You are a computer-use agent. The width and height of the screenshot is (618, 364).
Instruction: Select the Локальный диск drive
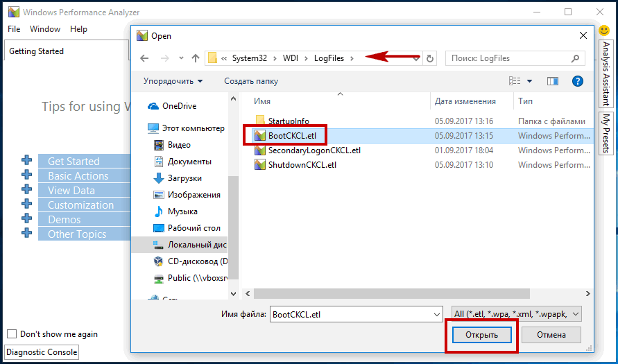189,245
